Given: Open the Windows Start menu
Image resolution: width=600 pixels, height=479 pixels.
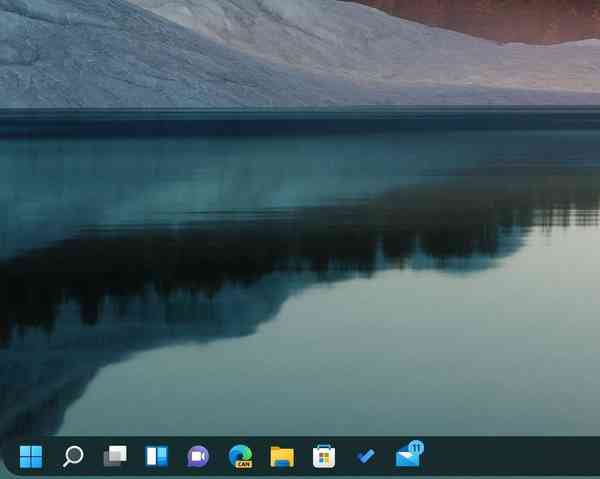Looking at the screenshot, I should [31, 457].
